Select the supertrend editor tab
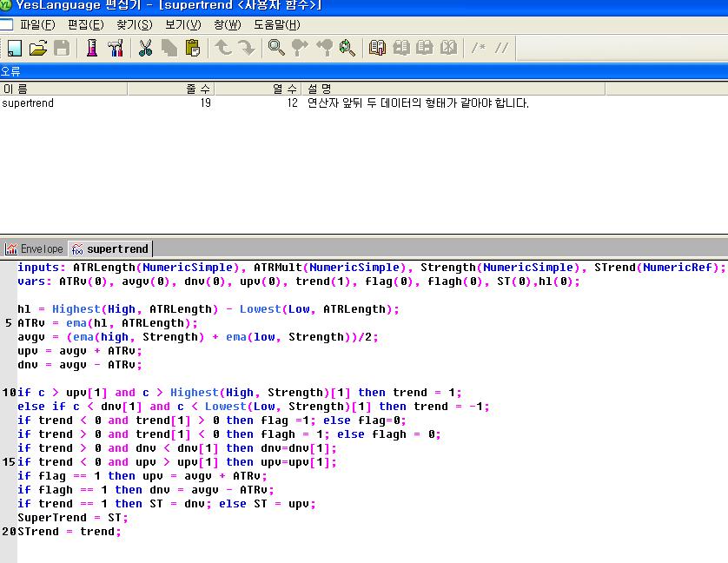This screenshot has height=563, width=728. [x=110, y=249]
